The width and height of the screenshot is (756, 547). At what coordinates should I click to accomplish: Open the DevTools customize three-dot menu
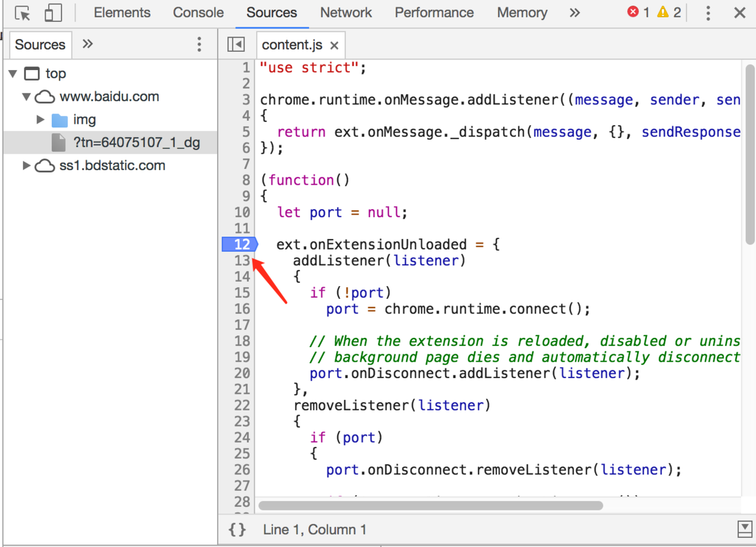pyautogui.click(x=708, y=13)
